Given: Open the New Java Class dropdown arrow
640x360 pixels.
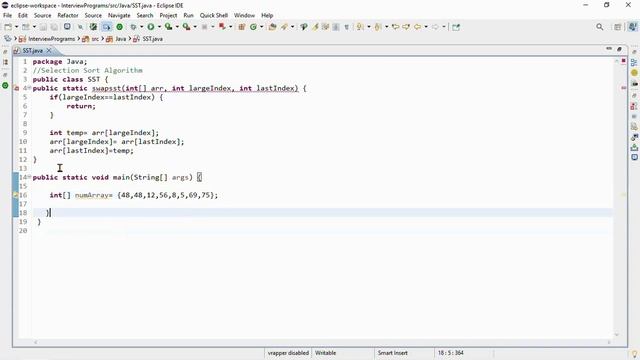Looking at the screenshot, I should pos(261,27).
